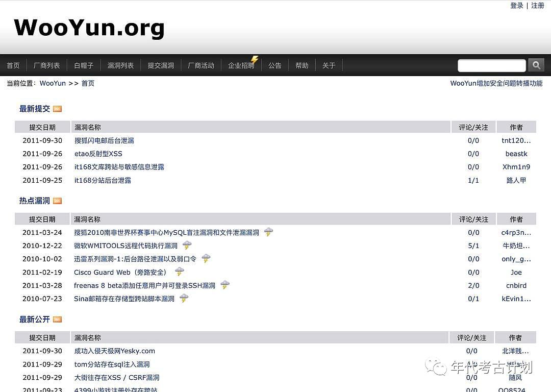
Task: Open the RSS icon beside 最新提交
Action: [57, 109]
